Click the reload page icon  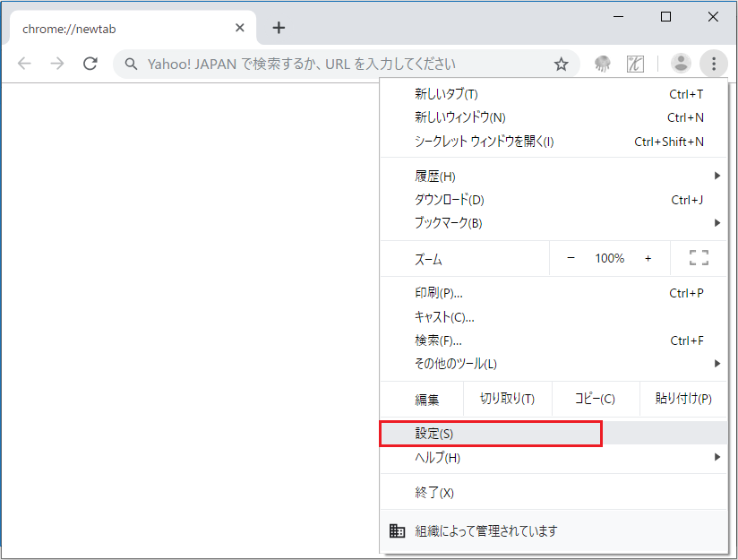[x=90, y=64]
